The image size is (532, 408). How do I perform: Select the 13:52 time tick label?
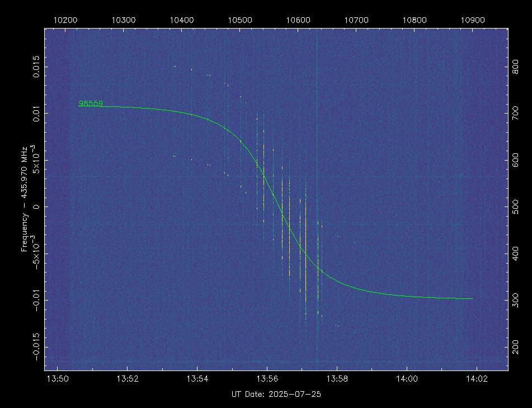128,379
